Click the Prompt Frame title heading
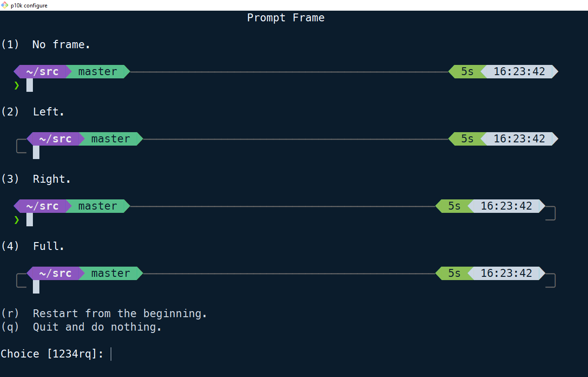This screenshot has width=588, height=377. coord(285,18)
